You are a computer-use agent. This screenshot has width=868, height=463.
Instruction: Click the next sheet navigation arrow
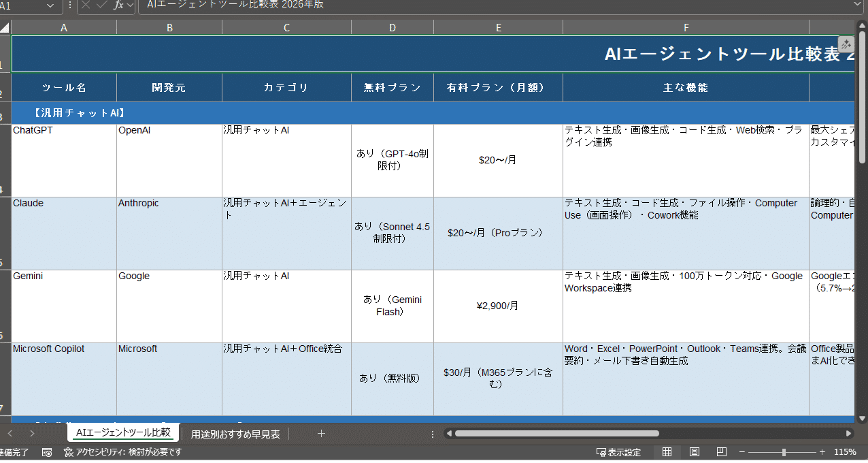(31, 434)
